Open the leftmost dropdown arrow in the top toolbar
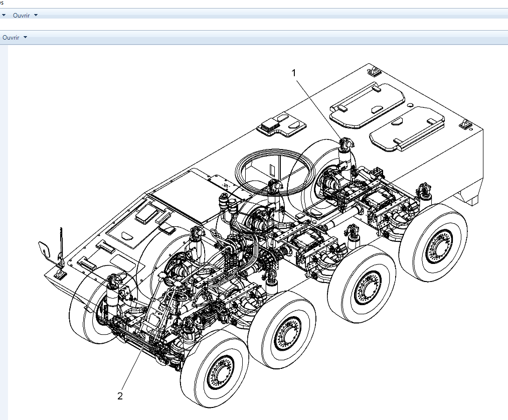Image resolution: width=508 pixels, height=420 pixels. [4, 16]
